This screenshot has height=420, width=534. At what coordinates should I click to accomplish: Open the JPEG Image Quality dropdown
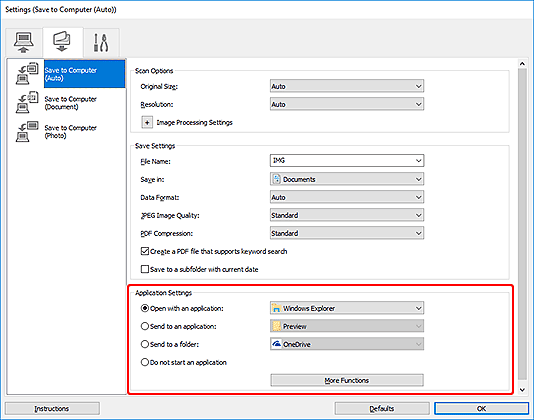(x=347, y=215)
